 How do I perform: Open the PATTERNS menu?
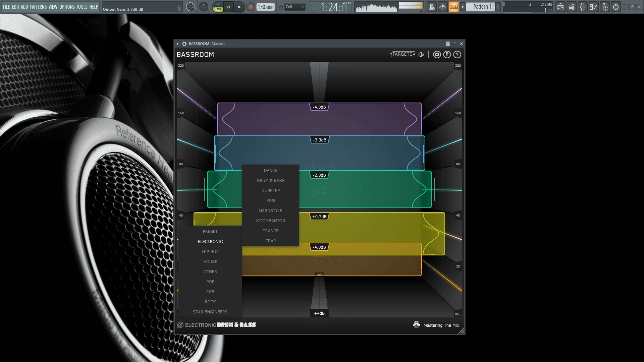pos(39,7)
